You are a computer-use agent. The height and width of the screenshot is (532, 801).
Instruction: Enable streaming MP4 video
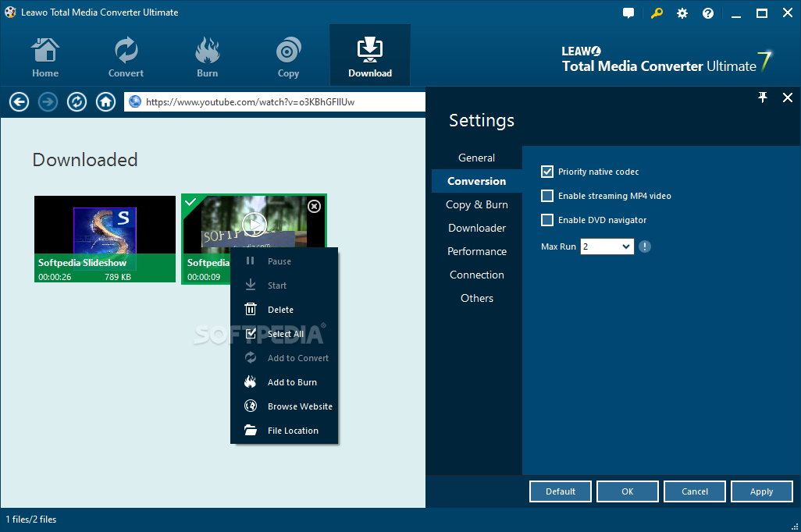click(547, 196)
